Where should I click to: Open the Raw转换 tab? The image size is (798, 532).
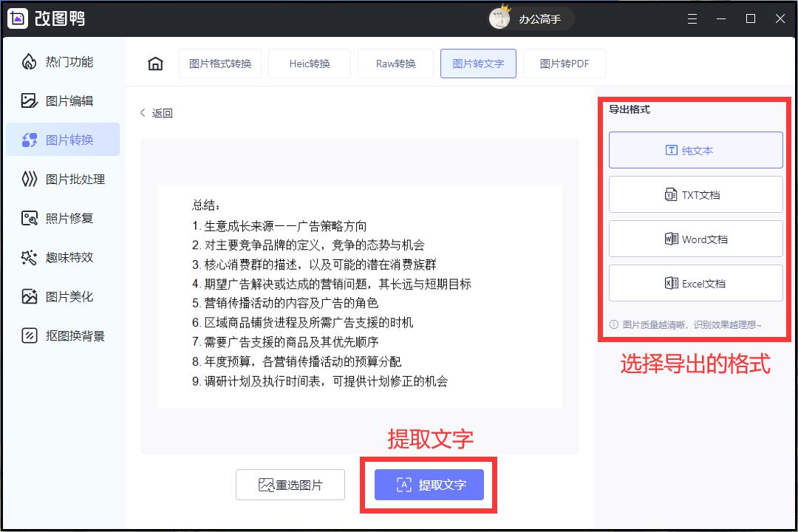tap(395, 64)
